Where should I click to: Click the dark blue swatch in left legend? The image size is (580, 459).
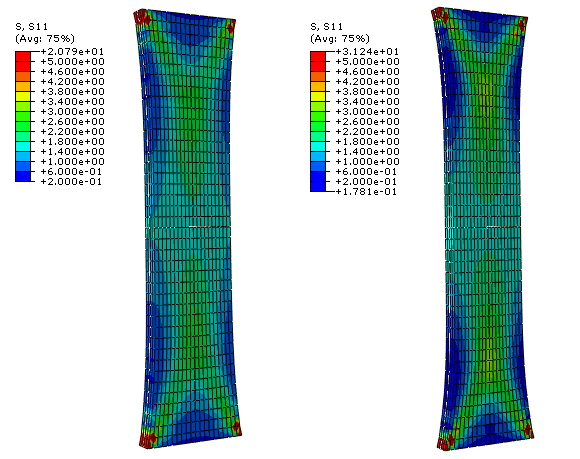tap(23, 176)
